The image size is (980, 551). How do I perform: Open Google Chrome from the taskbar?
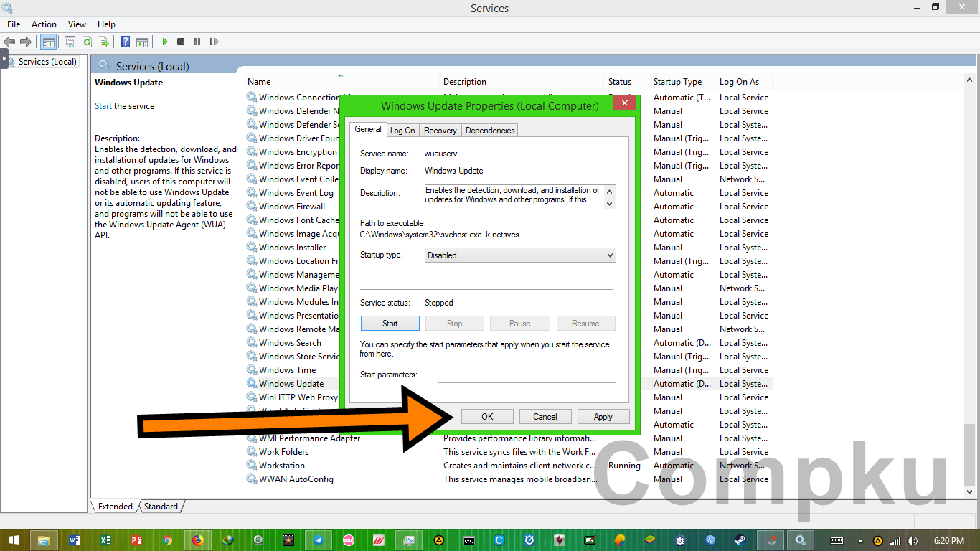(x=167, y=540)
